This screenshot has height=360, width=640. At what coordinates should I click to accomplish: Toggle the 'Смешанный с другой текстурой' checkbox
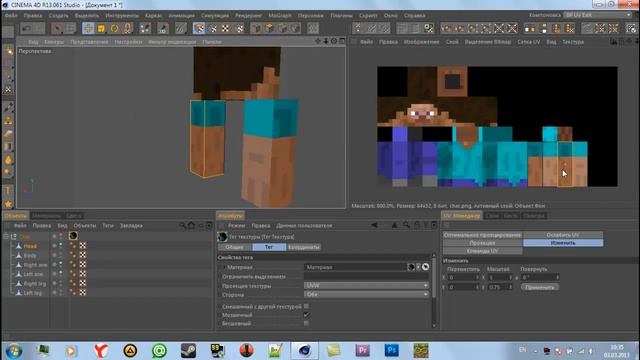pos(306,306)
